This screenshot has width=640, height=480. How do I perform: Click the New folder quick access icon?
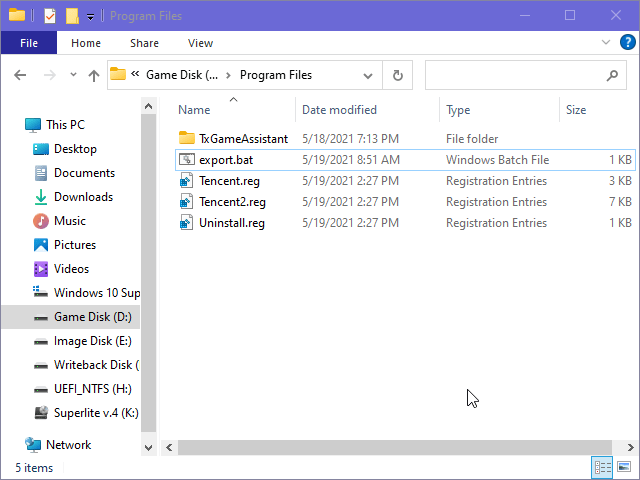[72, 16]
